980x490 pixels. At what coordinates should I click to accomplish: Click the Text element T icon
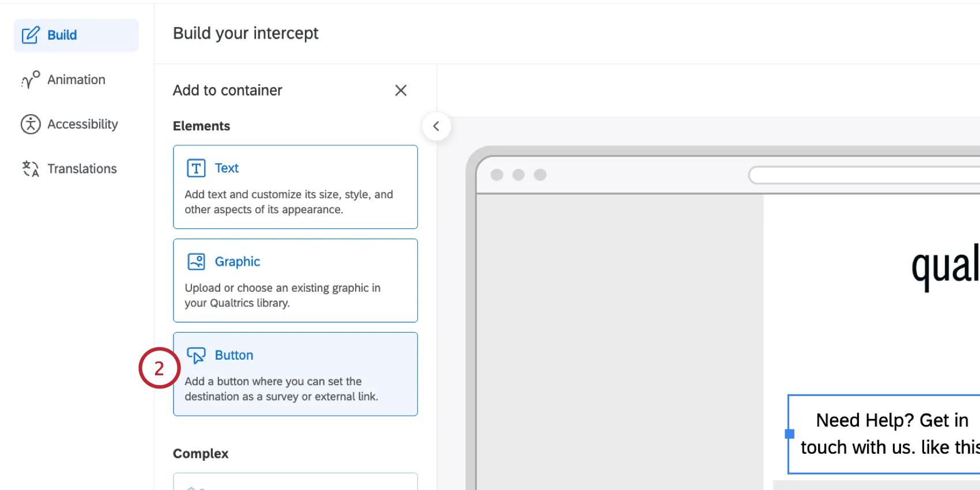tap(196, 168)
